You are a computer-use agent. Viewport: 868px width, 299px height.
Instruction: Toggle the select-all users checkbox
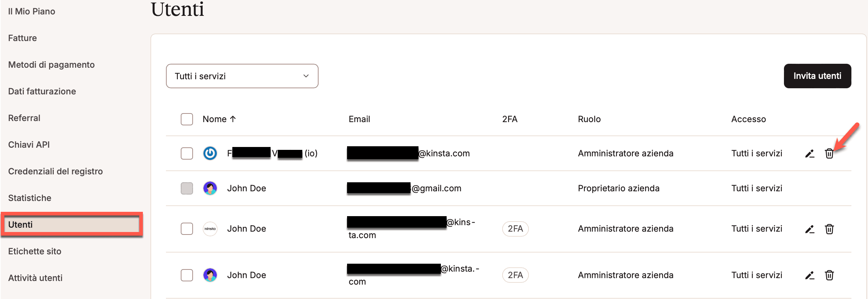tap(187, 119)
